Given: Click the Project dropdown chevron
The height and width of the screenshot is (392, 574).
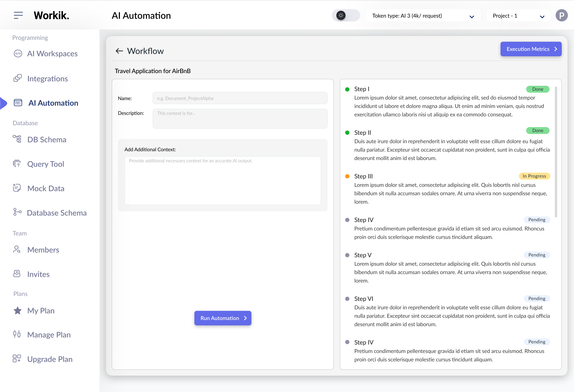Looking at the screenshot, I should [542, 17].
